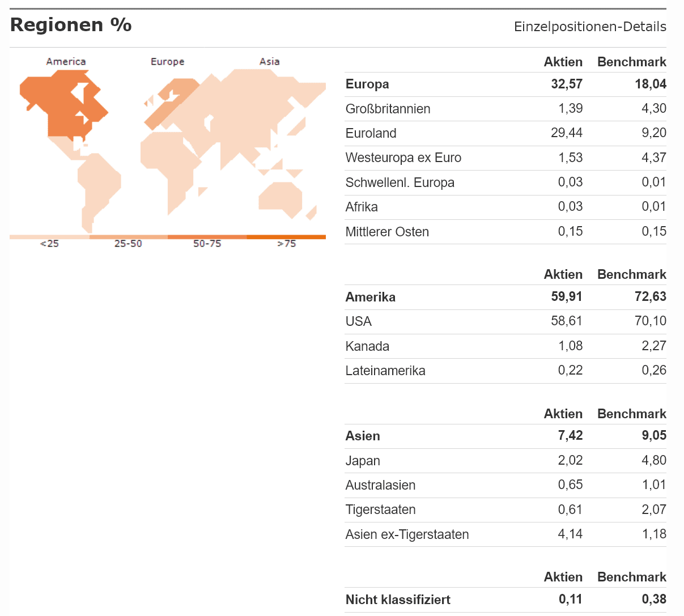The width and height of the screenshot is (684, 616).
Task: Click the Nicht klassifiziert row label
Action: [x=398, y=600]
